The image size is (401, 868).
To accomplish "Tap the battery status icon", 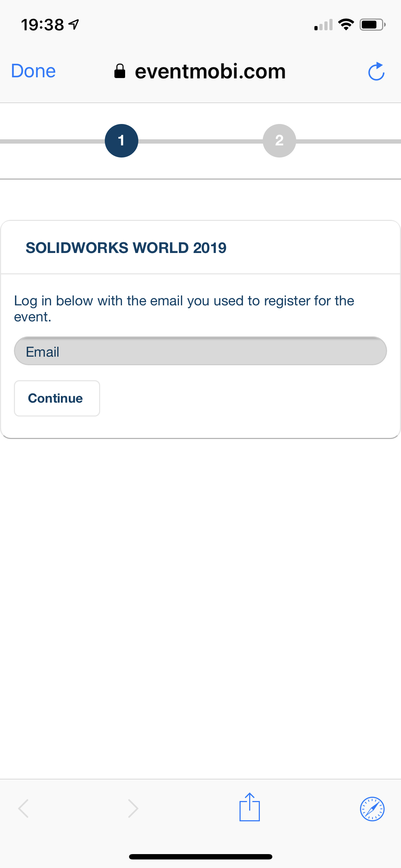I will coord(372,25).
